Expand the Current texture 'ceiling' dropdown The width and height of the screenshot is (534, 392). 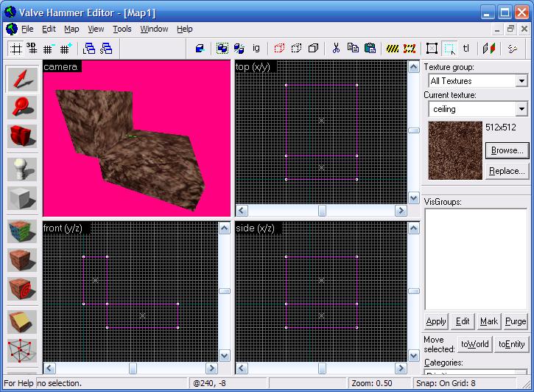click(x=521, y=109)
